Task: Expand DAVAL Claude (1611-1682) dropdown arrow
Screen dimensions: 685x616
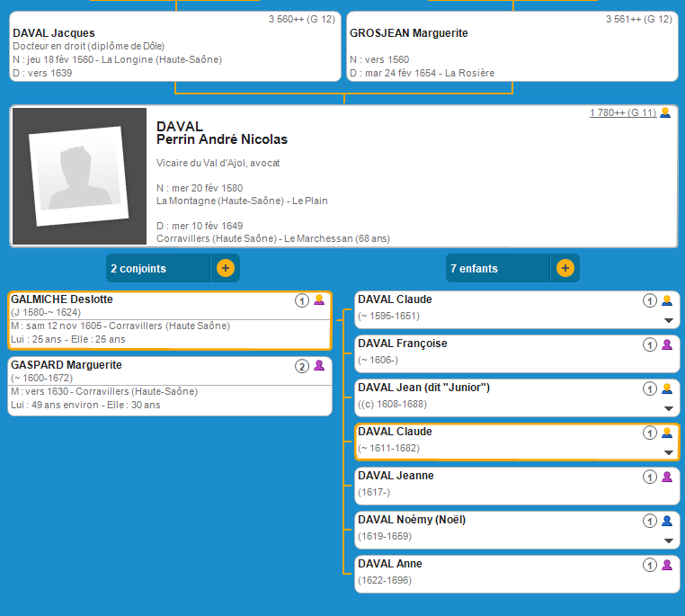Action: [x=668, y=452]
